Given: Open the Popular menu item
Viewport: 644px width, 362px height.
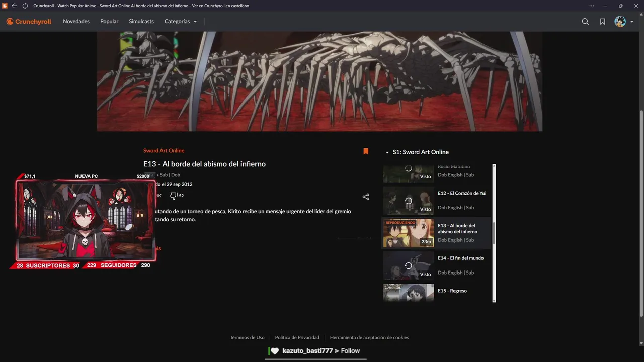Looking at the screenshot, I should coord(109,22).
